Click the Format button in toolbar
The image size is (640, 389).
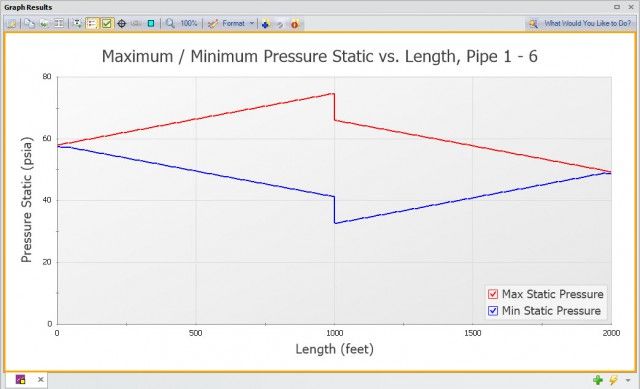click(x=227, y=24)
